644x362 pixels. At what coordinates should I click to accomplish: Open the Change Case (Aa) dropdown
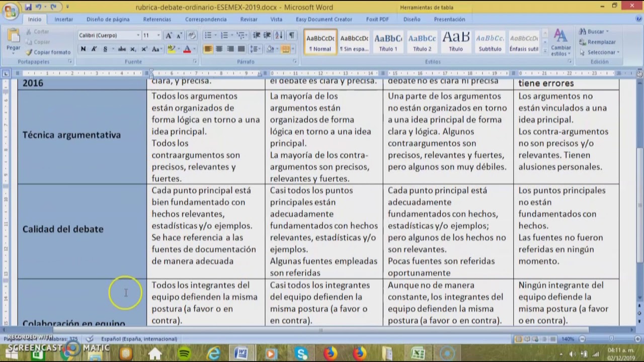click(156, 49)
